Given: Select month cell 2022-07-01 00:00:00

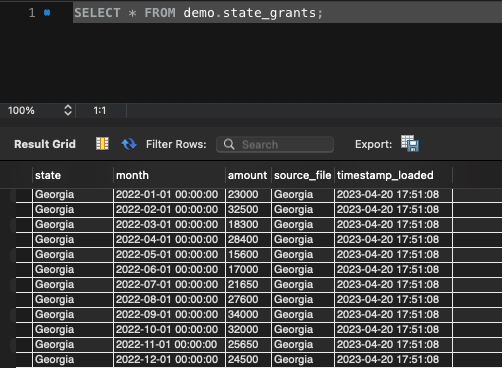Looking at the screenshot, I should (x=169, y=285).
